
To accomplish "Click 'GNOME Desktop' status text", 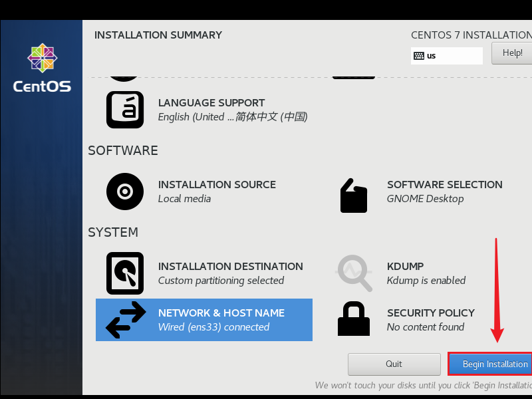I will [425, 199].
